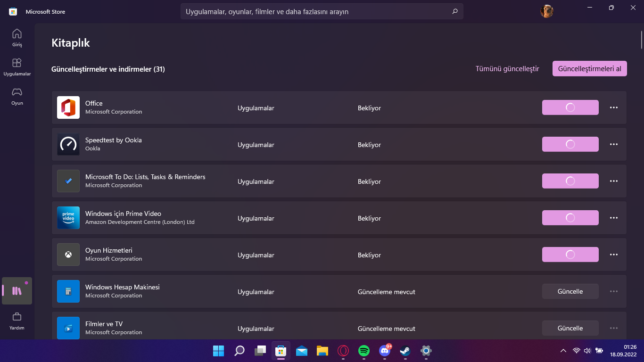The image size is (644, 362).
Task: Show hidden system tray icons
Action: click(563, 351)
